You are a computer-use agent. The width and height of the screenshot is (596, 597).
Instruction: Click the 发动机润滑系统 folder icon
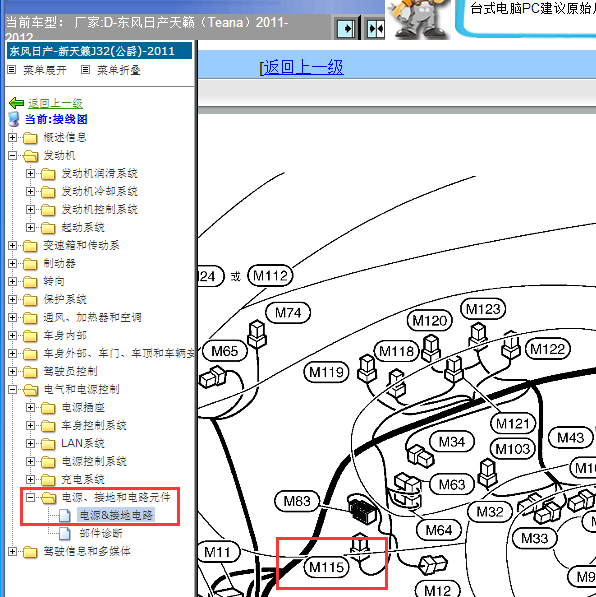48,174
